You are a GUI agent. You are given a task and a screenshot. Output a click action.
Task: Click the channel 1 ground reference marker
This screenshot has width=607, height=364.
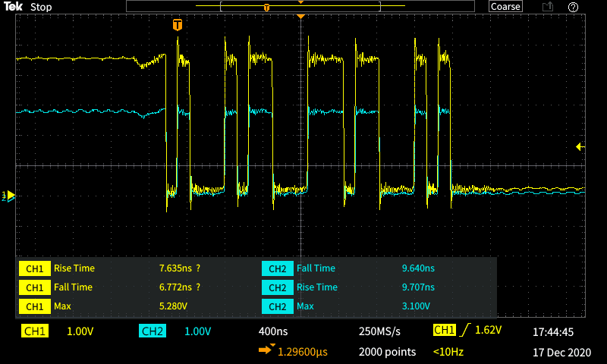click(9, 196)
